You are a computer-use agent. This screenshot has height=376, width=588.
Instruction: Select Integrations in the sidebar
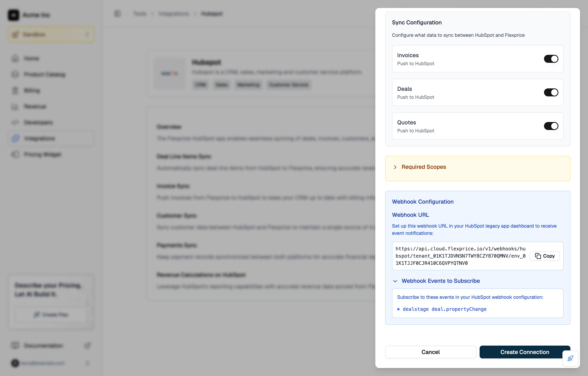click(51, 138)
